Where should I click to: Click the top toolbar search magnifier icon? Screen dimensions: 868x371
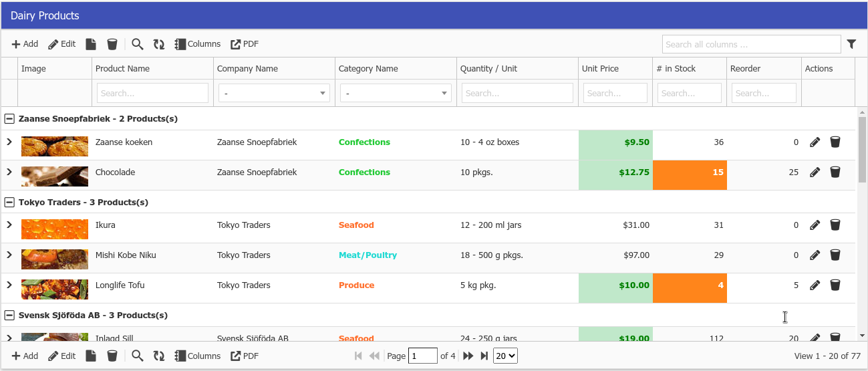[137, 44]
